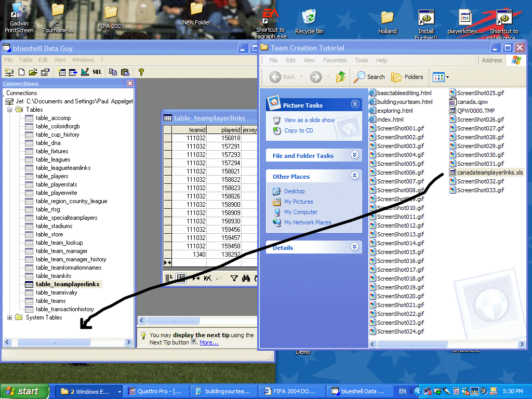Click the delete record icon in table toolbar
This screenshot has height=399, width=532.
pyautogui.click(x=207, y=278)
